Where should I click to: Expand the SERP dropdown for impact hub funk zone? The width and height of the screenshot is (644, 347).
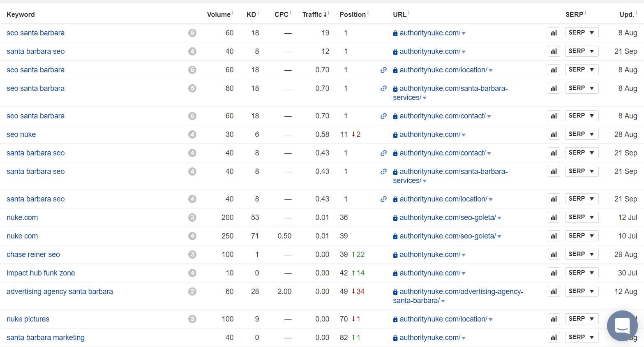(x=582, y=273)
